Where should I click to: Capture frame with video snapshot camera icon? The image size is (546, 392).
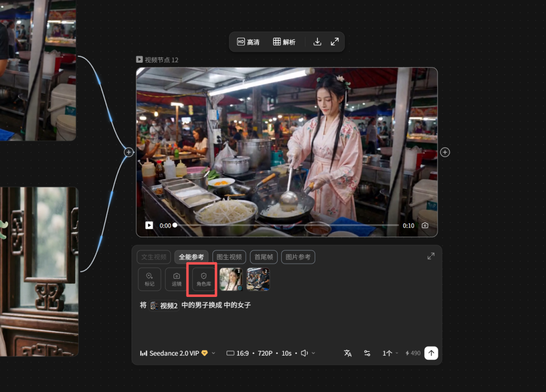click(x=425, y=226)
